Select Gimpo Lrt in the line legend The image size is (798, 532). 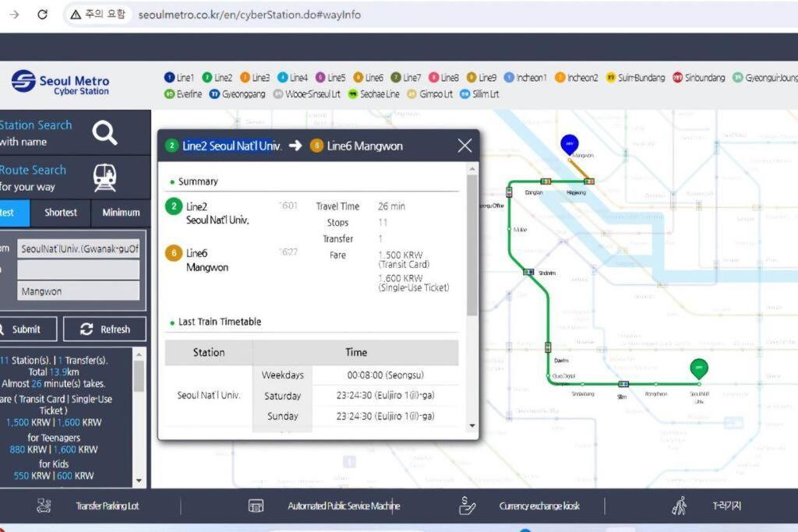[430, 94]
